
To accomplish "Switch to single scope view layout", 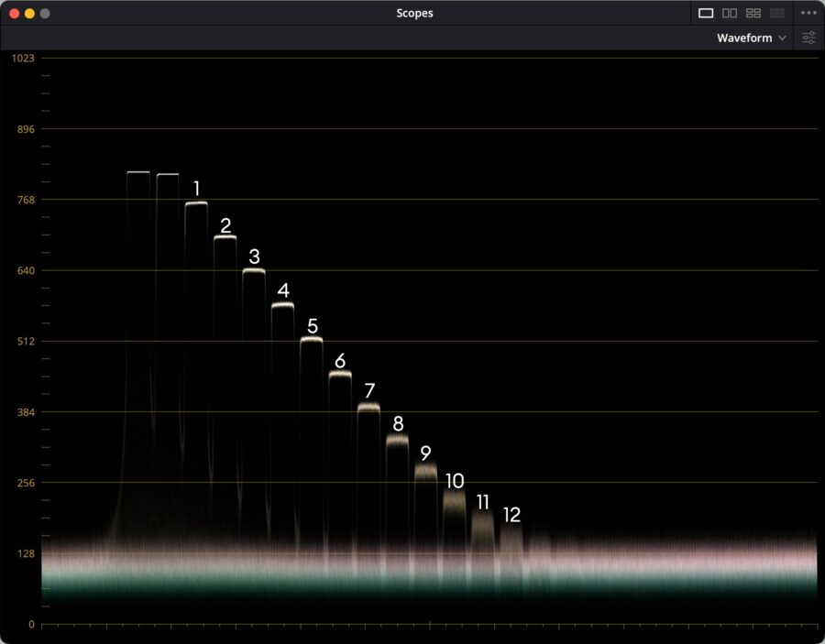I will 706,13.
